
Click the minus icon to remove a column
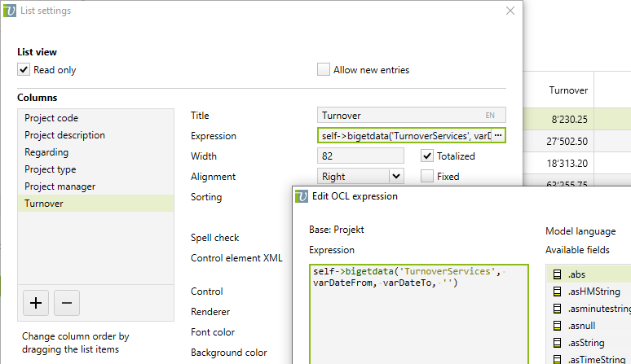pos(67,303)
